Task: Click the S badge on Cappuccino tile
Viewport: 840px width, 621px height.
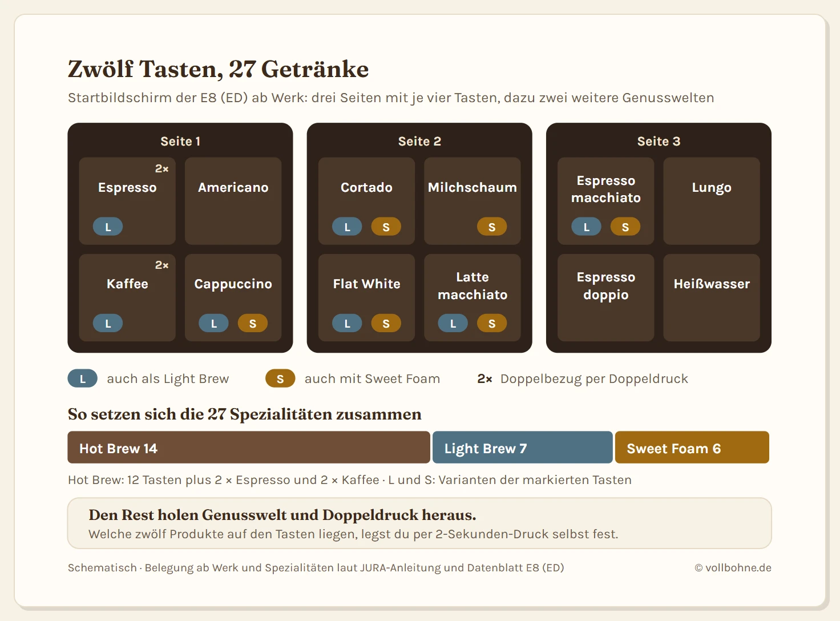Action: click(253, 323)
